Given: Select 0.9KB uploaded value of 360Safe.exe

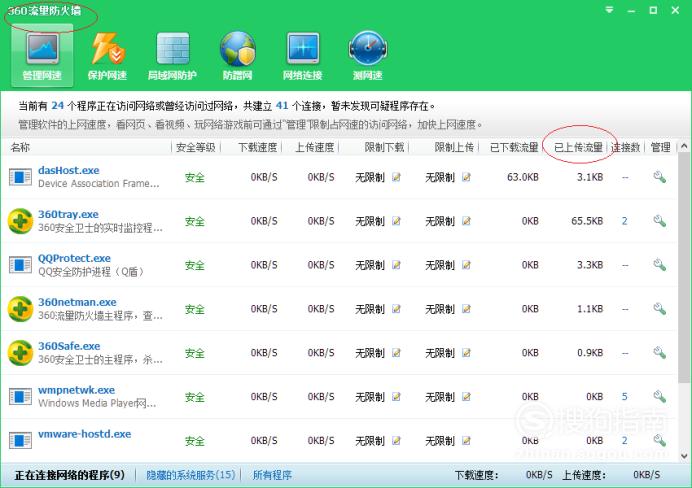Looking at the screenshot, I should 590,353.
